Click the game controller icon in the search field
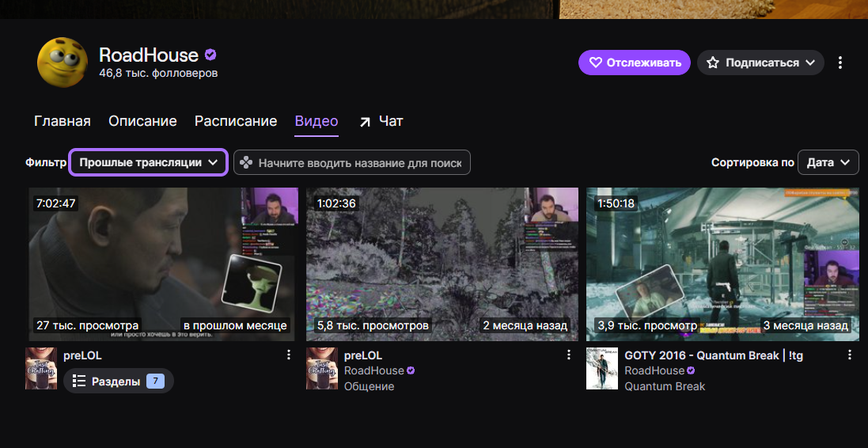 pos(246,162)
